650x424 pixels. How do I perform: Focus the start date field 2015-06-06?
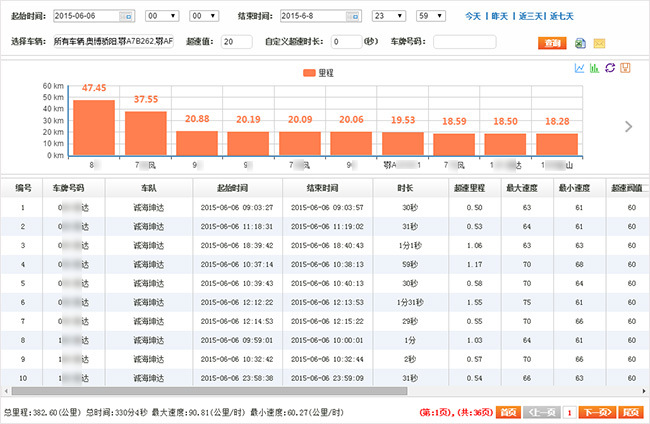coord(94,16)
